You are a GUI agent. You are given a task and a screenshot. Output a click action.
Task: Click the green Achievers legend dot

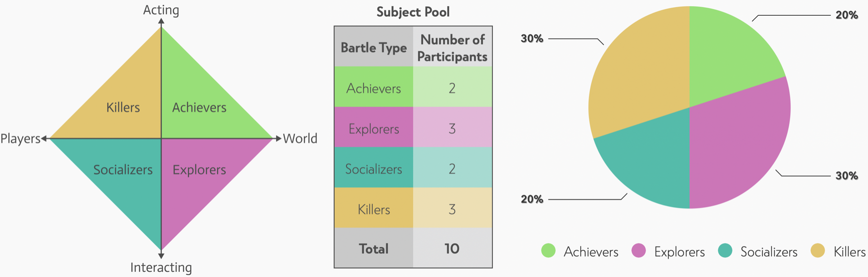[548, 250]
